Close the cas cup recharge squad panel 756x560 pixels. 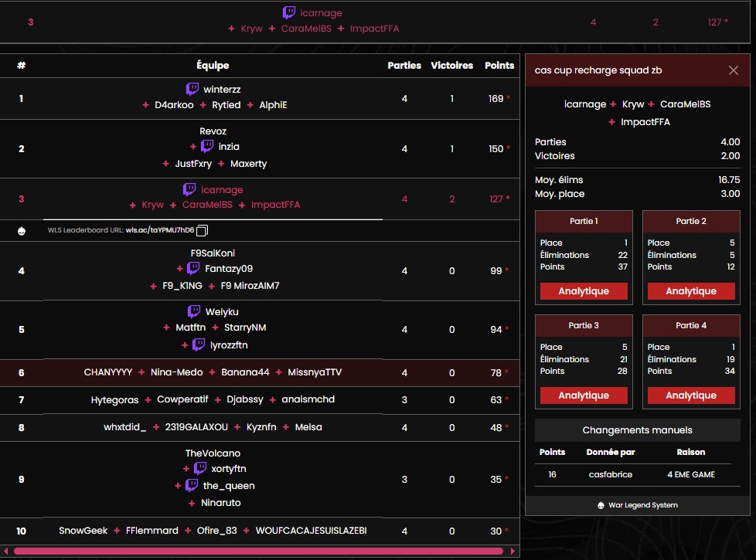coord(733,70)
